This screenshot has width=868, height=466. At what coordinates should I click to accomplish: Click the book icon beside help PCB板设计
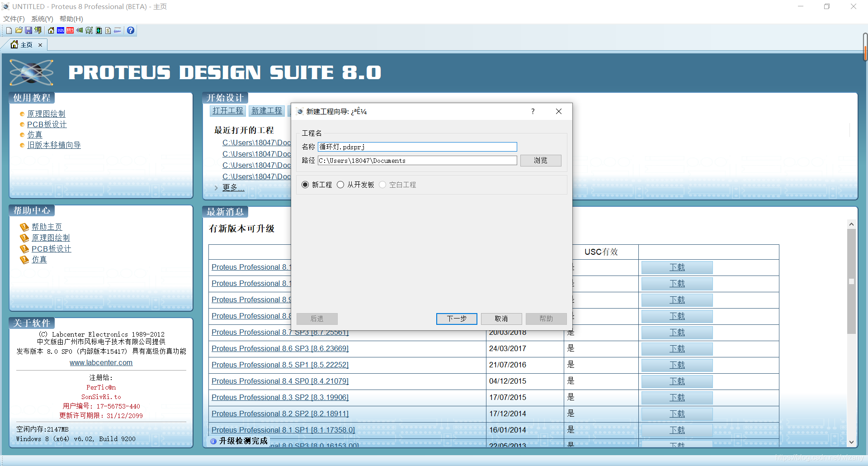pyautogui.click(x=24, y=249)
